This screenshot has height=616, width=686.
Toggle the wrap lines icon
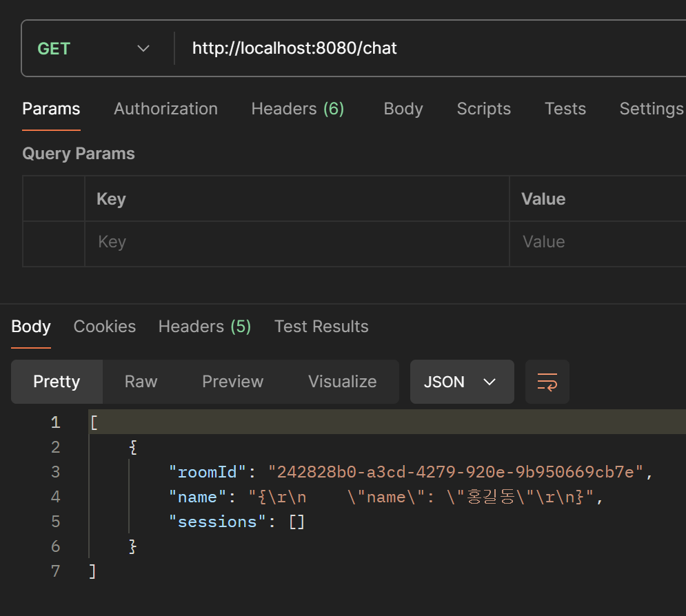click(x=547, y=382)
